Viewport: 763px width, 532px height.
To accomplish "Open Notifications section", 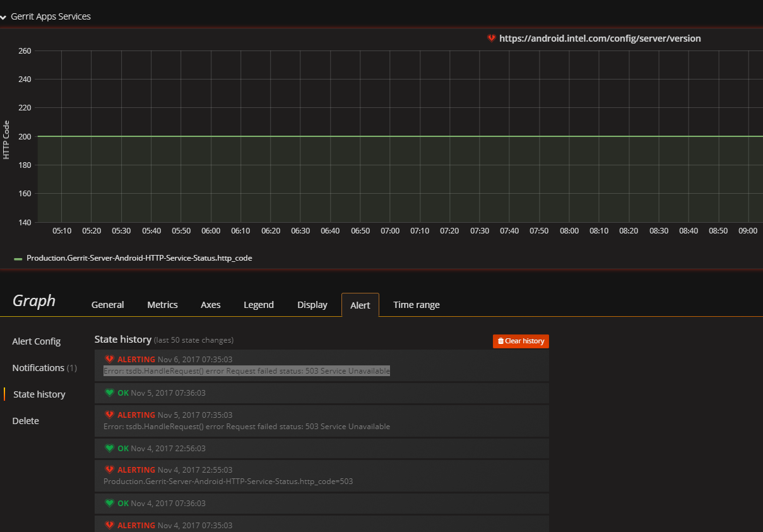I will [44, 368].
